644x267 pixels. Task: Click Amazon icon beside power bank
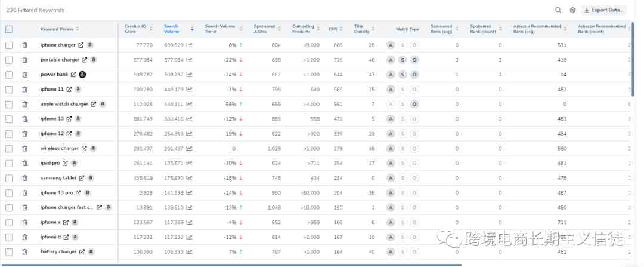[x=82, y=75]
